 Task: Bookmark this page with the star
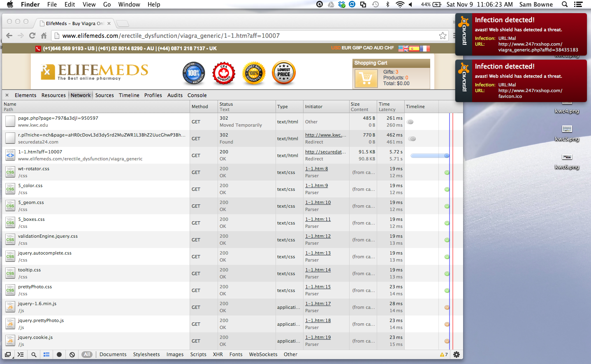(x=443, y=36)
